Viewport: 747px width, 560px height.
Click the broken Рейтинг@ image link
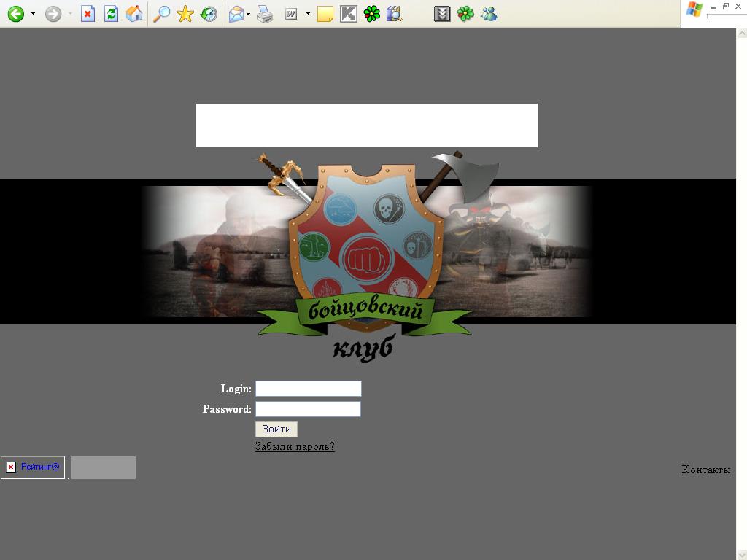tap(33, 467)
